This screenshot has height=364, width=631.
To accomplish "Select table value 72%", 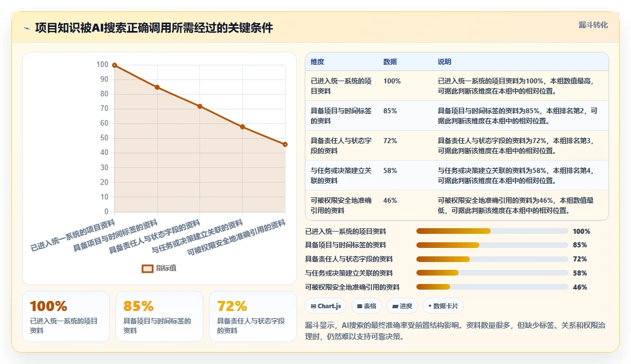I will pos(390,140).
